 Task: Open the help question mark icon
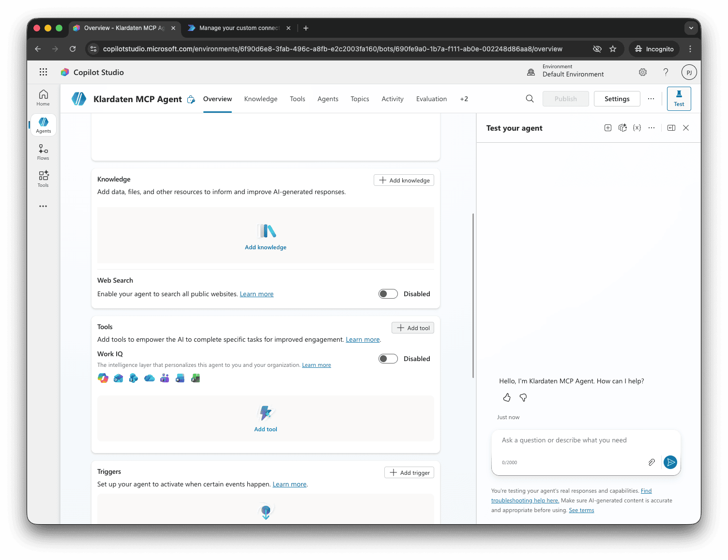pos(666,72)
